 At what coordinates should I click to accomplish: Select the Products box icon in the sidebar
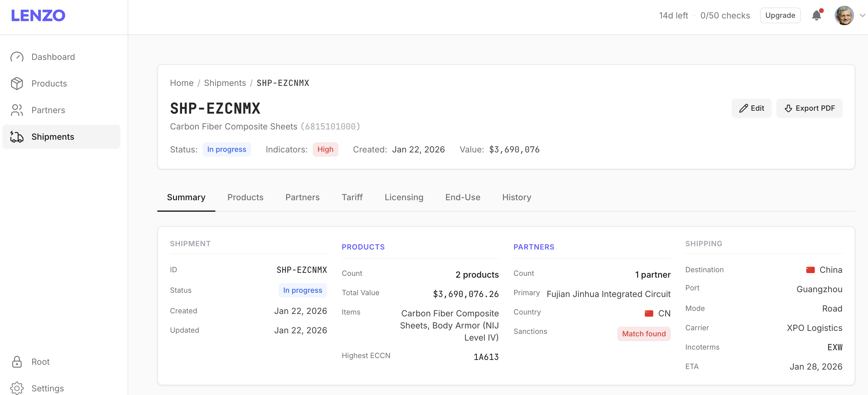coord(17,83)
